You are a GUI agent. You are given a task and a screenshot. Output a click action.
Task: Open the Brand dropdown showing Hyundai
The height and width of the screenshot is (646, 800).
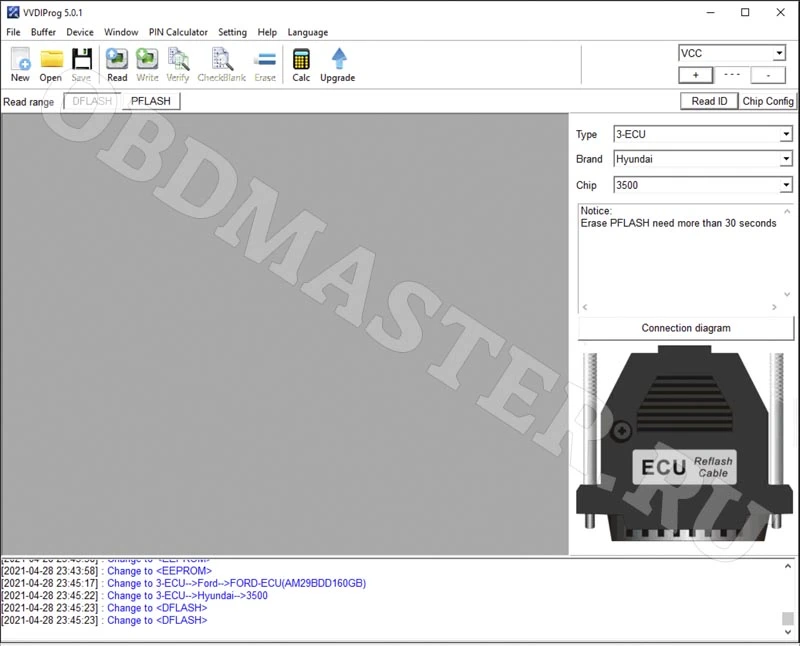point(786,159)
